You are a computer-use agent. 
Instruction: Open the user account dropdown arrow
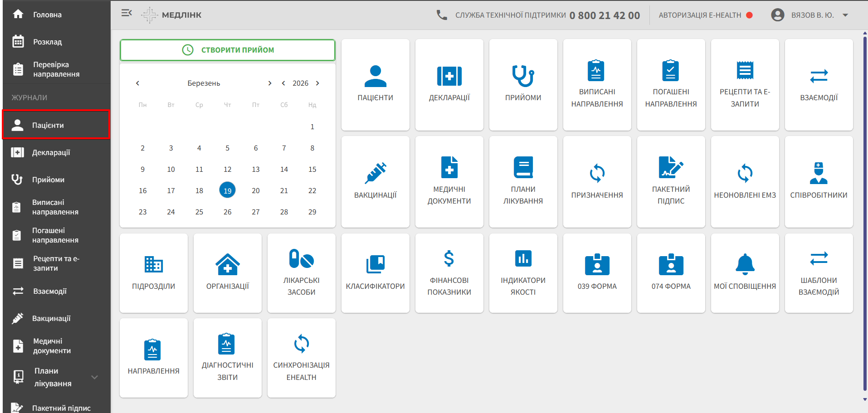[845, 15]
